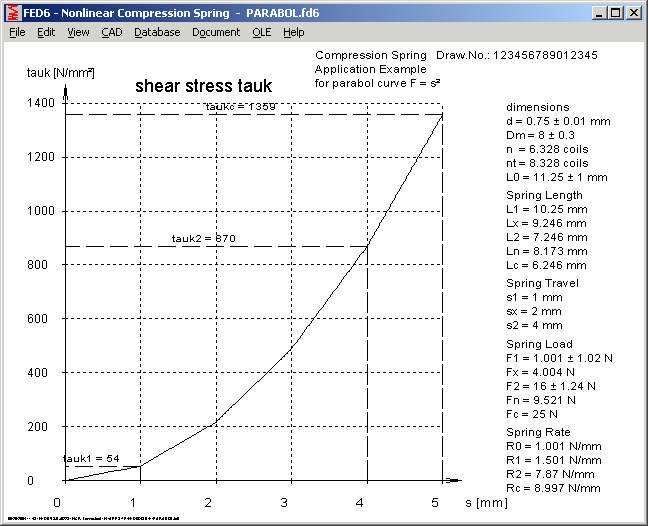Open the View menu
This screenshot has width=648, height=526.
[x=78, y=32]
